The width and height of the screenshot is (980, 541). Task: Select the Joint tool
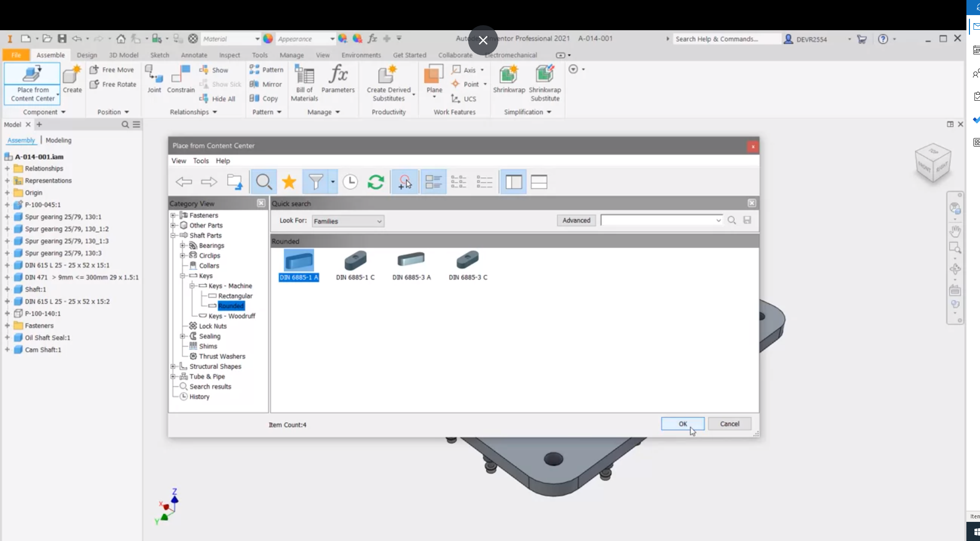point(154,80)
